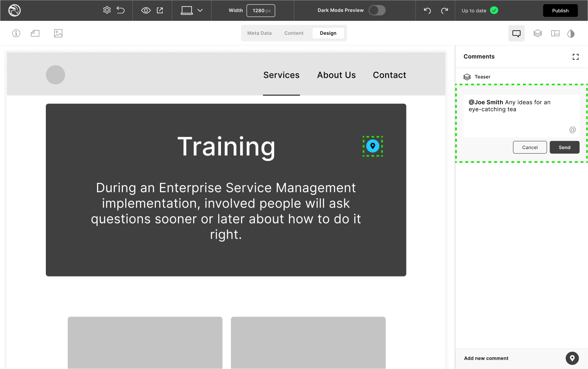Viewport: 588px width, 369px height.
Task: Click the Publish button
Action: [x=560, y=11]
